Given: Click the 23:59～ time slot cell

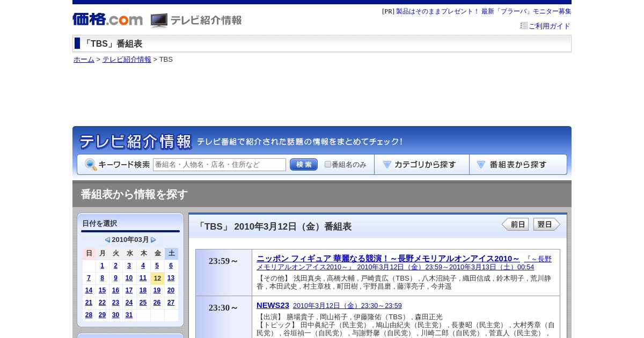Looking at the screenshot, I should tap(224, 273).
